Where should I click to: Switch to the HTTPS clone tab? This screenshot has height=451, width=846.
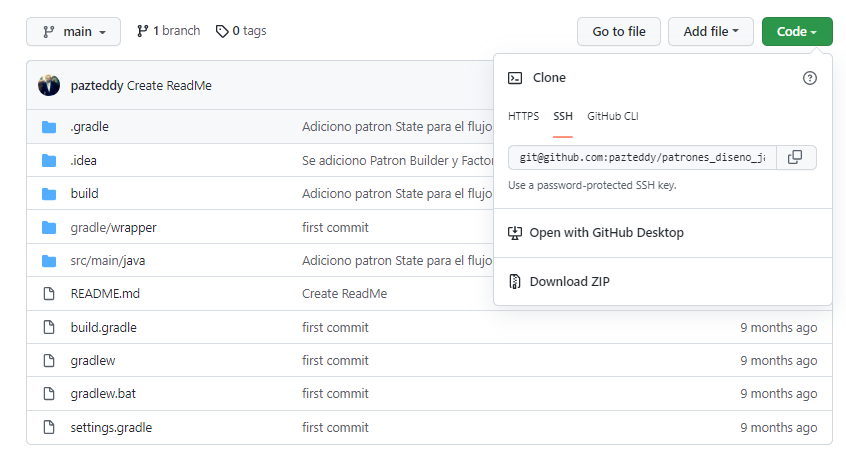click(523, 116)
